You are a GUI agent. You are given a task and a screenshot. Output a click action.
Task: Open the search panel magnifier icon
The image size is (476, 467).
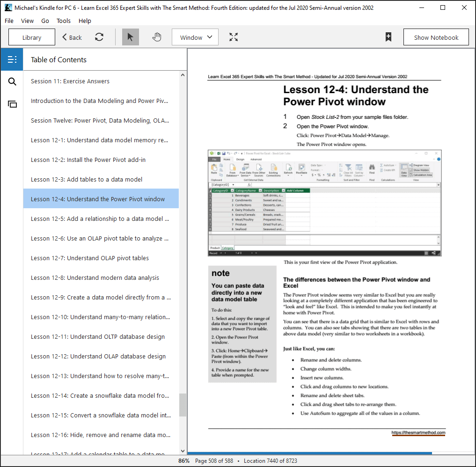click(12, 81)
